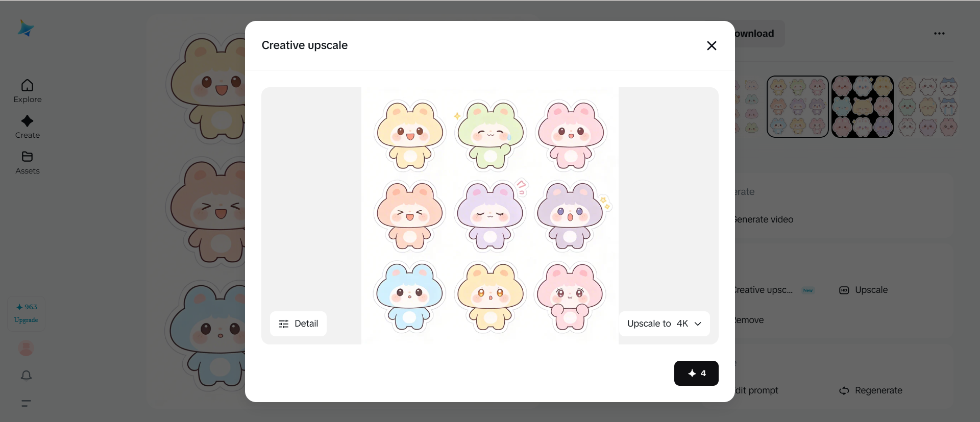Click the HD Upscale option in the panel
The width and height of the screenshot is (980, 422).
click(x=864, y=290)
